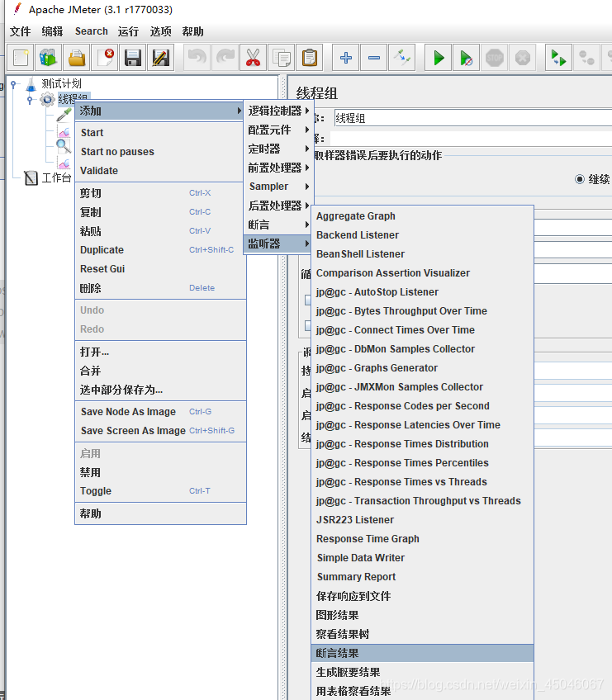Viewport: 612px width, 700px height.
Task: Open the 文件 menu
Action: (x=21, y=31)
